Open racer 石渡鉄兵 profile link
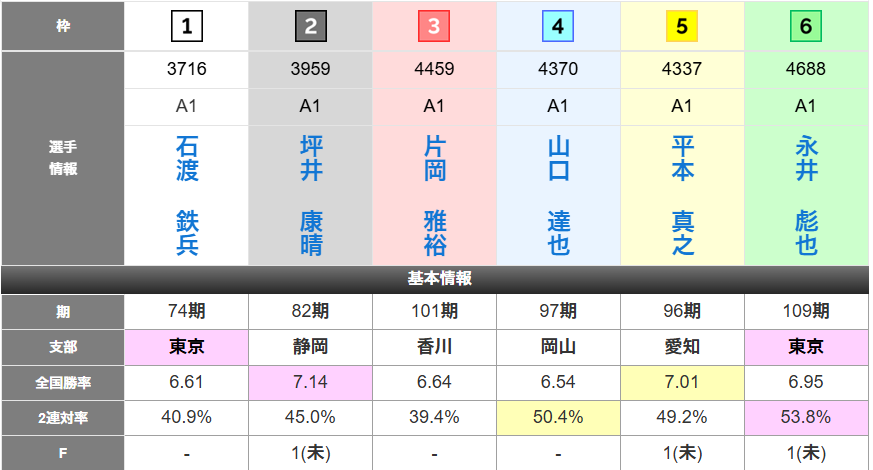This screenshot has width=873, height=470. coord(187,196)
